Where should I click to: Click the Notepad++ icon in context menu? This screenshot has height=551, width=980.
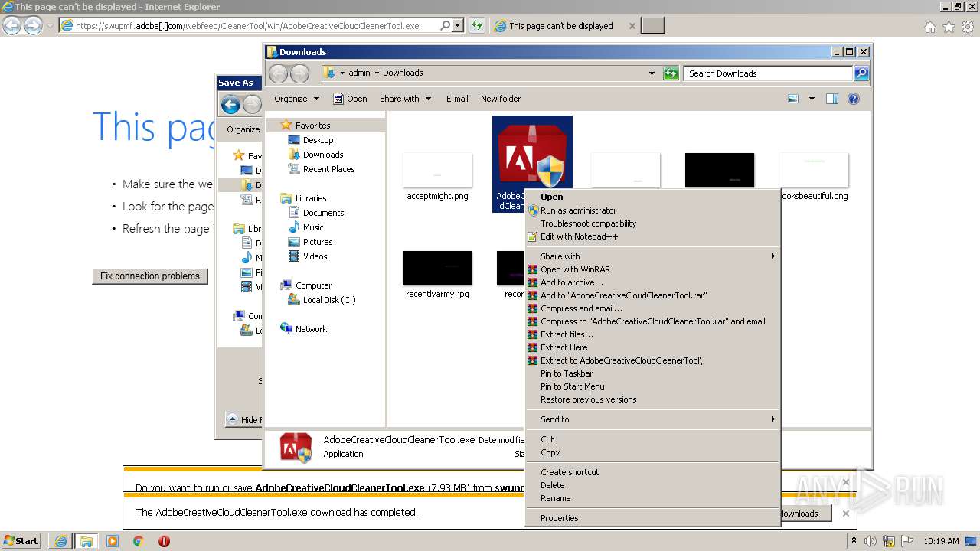(x=533, y=236)
